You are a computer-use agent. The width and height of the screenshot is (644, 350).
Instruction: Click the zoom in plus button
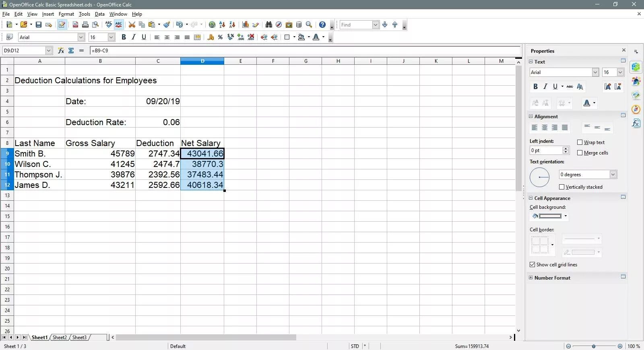tap(620, 346)
